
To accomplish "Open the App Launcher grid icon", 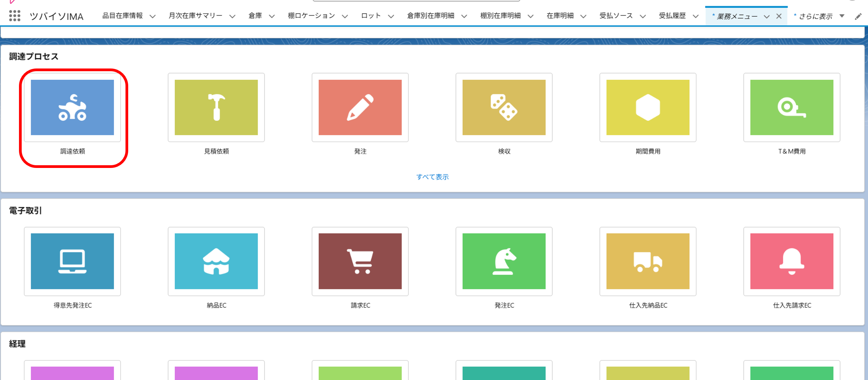I will click(15, 16).
